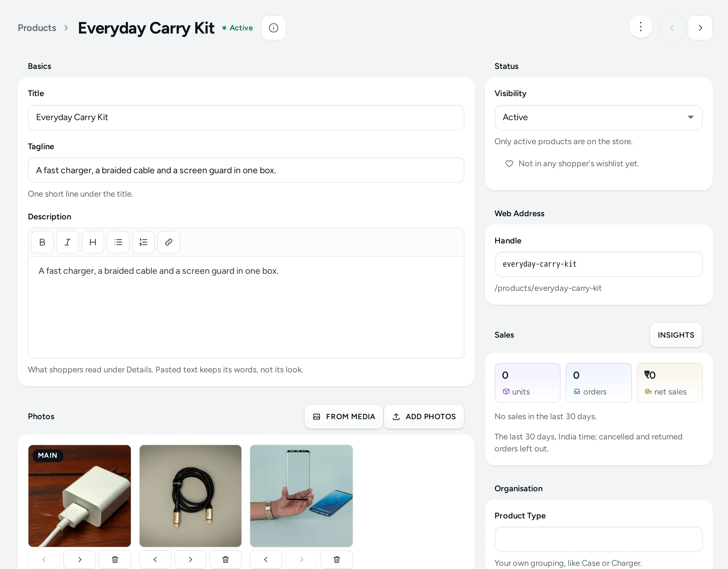Click the breadcrumb chevron separator
The image size is (728, 569).
(x=66, y=28)
